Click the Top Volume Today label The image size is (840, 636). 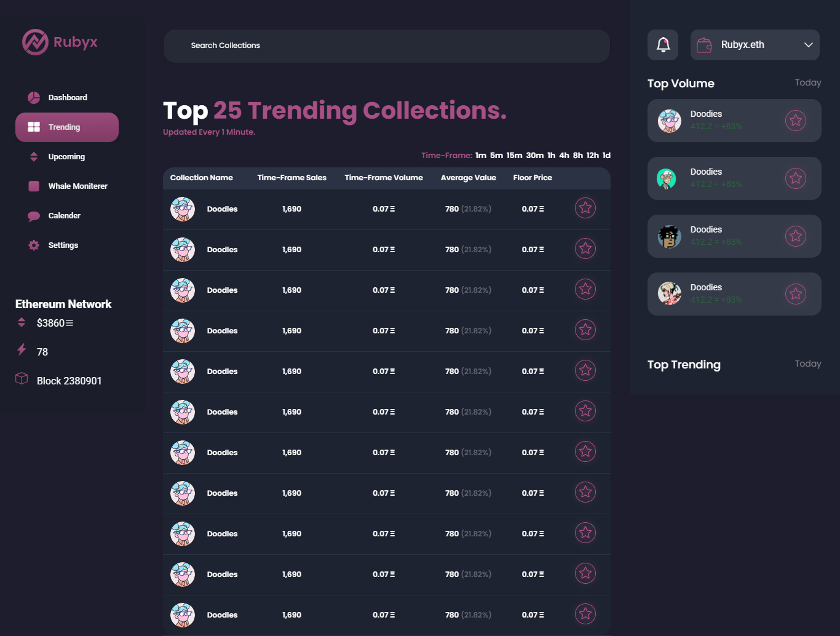pos(807,82)
